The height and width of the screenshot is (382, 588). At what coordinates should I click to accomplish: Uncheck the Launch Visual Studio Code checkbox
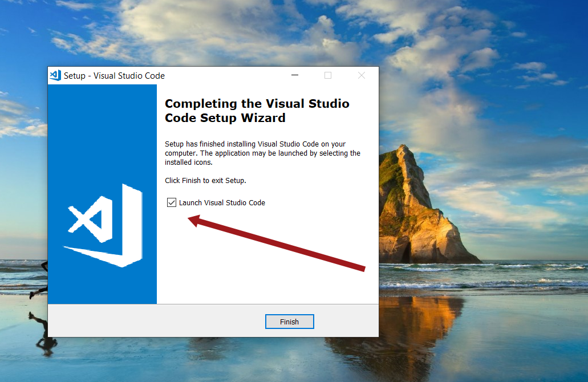(172, 202)
